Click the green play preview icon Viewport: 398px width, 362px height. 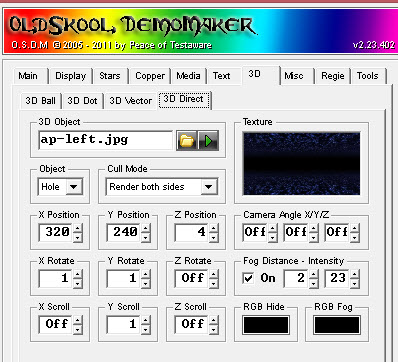[208, 141]
